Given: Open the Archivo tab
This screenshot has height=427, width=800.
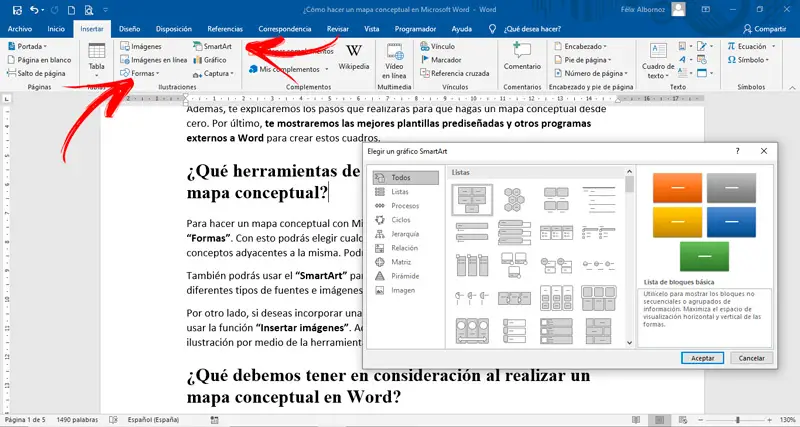Looking at the screenshot, I should [x=20, y=29].
